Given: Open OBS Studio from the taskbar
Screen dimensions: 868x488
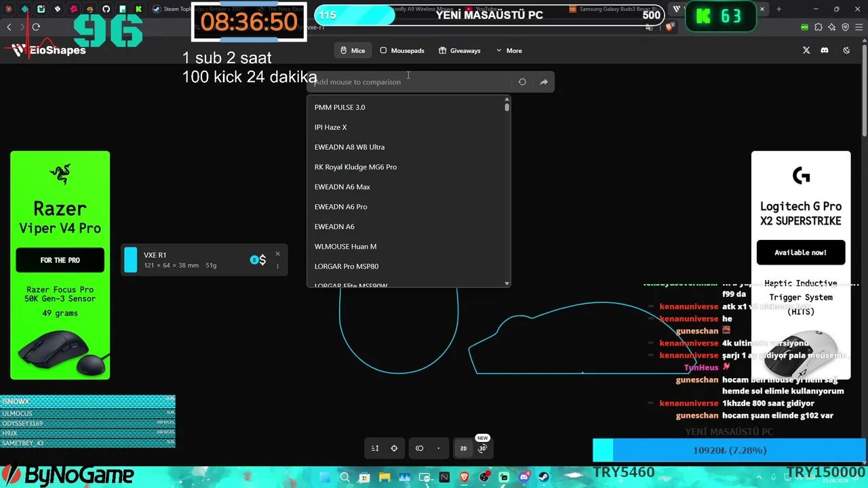Looking at the screenshot, I should pos(484,477).
